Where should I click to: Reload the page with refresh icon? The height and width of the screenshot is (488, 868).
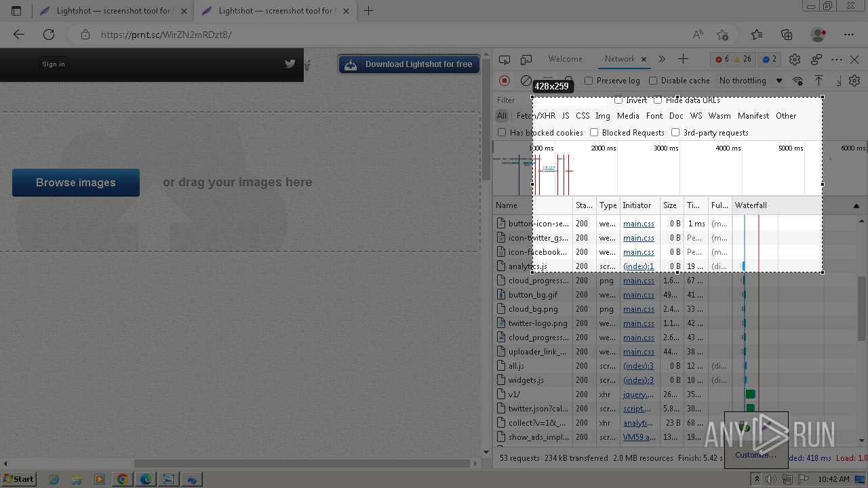49,35
